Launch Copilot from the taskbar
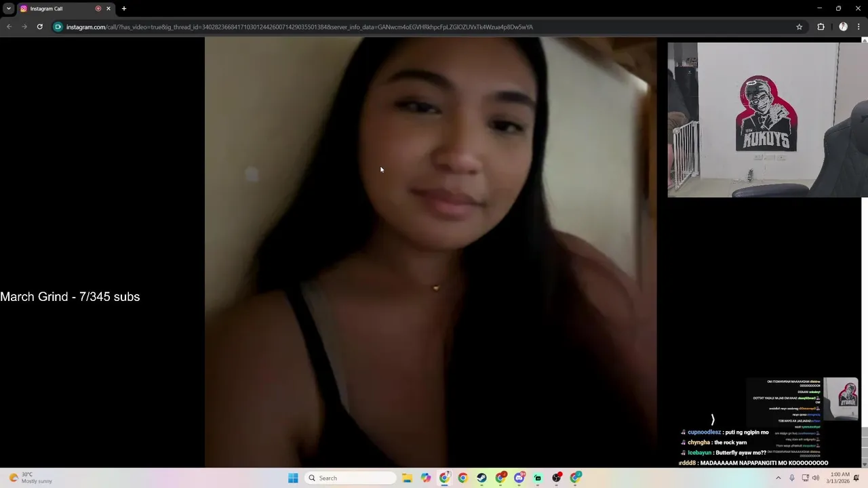Image resolution: width=868 pixels, height=488 pixels. 426,478
